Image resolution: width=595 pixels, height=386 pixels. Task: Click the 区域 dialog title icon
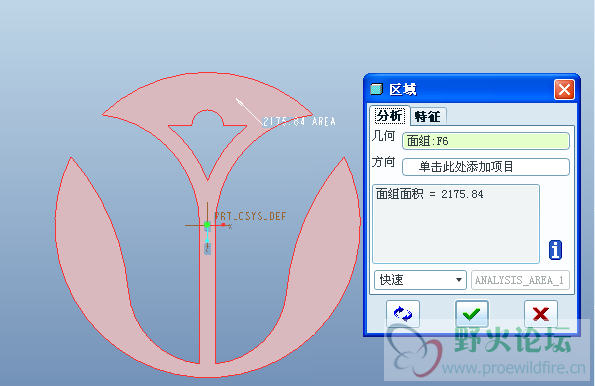pos(376,90)
